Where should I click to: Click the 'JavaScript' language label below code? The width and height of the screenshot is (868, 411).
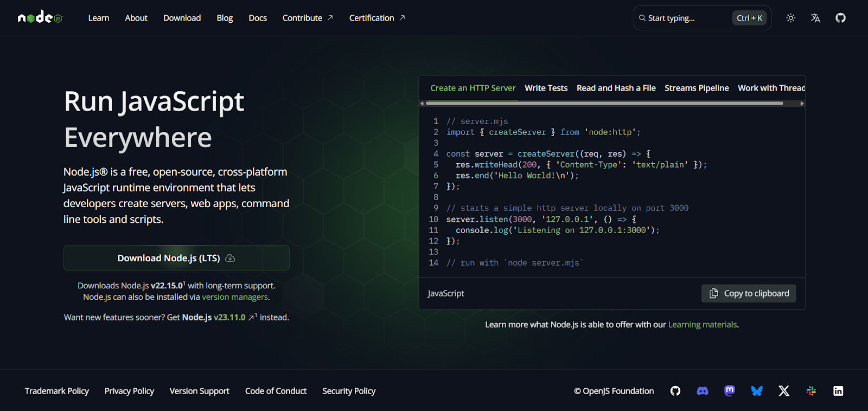coord(445,293)
